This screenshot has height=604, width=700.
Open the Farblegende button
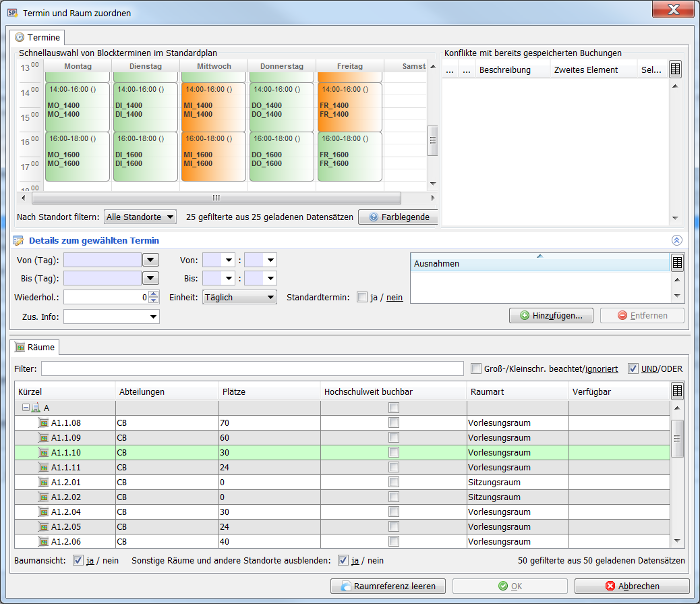pos(398,217)
